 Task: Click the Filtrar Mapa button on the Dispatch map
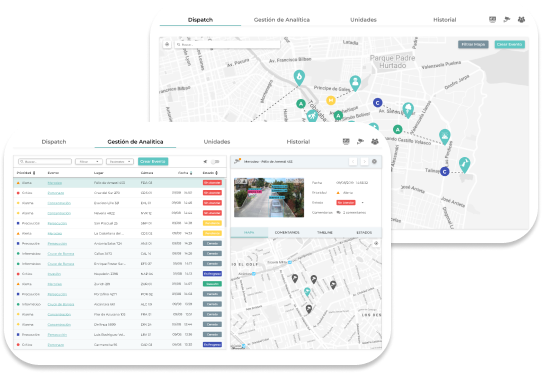(473, 44)
